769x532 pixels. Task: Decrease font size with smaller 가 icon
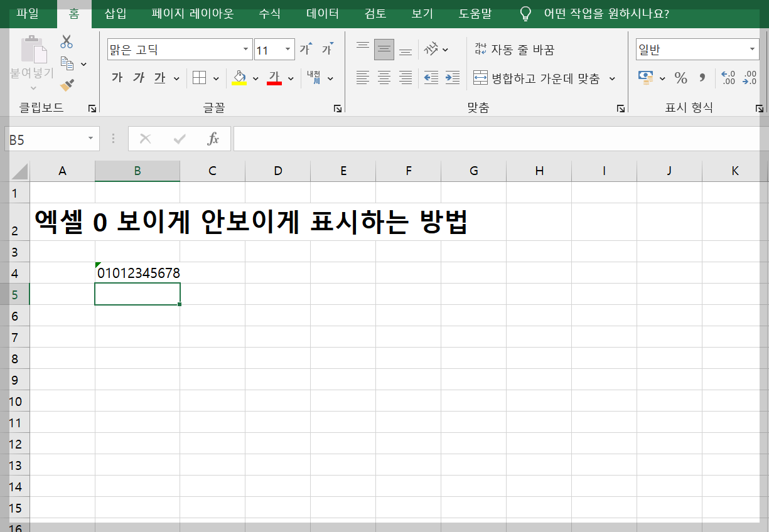(328, 49)
